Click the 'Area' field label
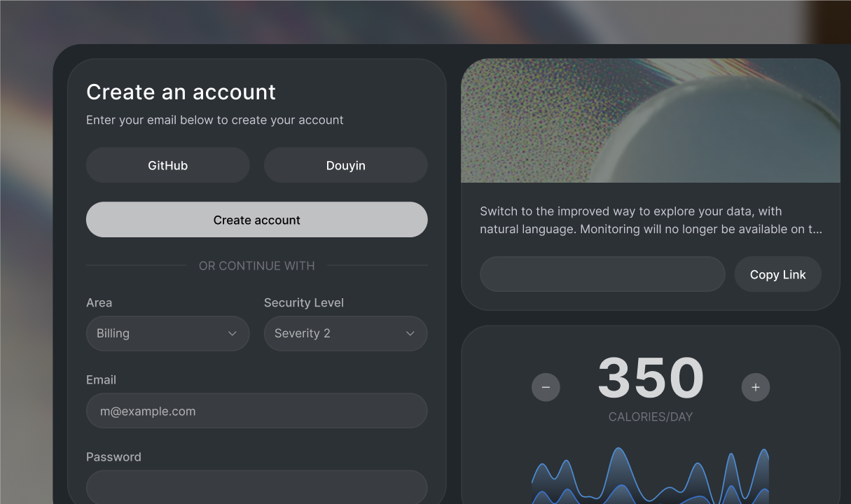This screenshot has width=851, height=504. click(99, 303)
